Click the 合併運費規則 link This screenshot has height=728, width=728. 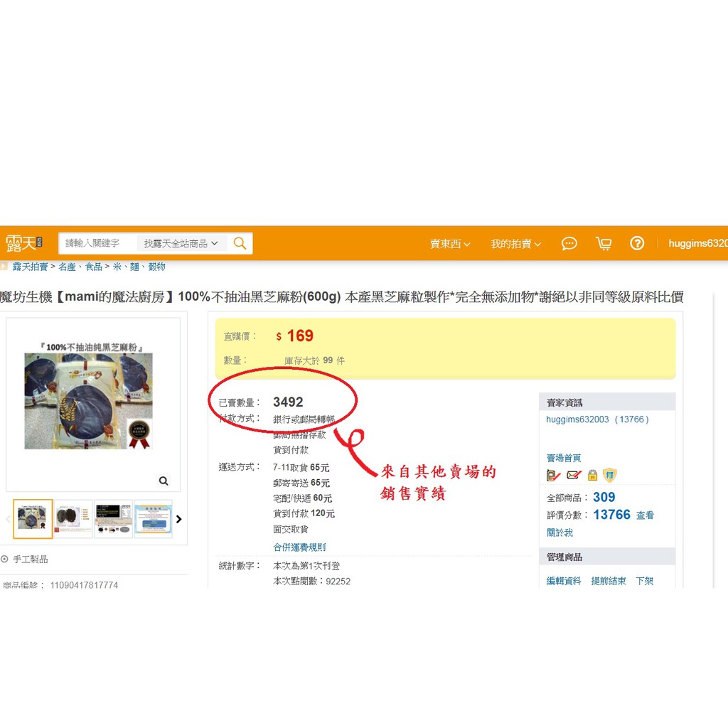[x=299, y=547]
